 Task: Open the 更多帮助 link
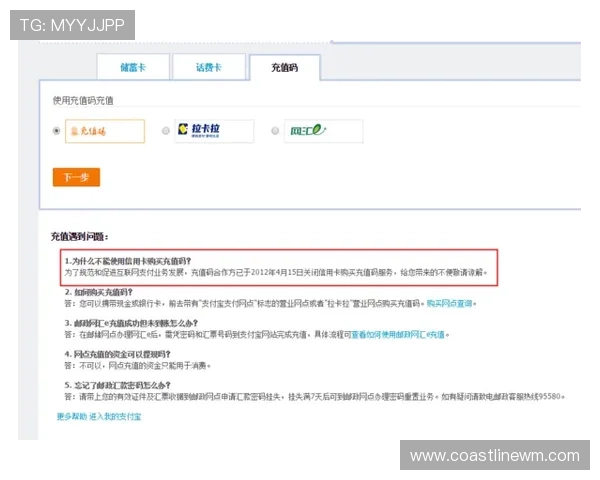pos(72,416)
